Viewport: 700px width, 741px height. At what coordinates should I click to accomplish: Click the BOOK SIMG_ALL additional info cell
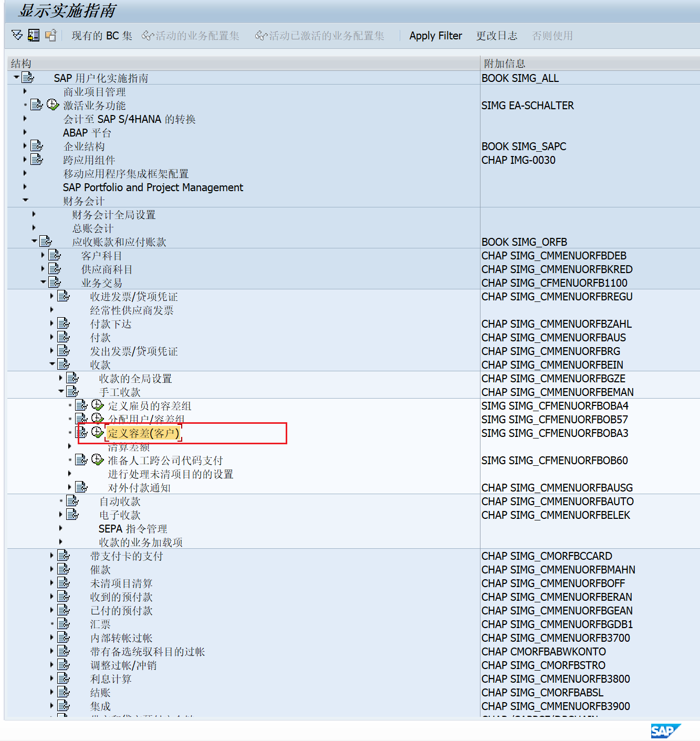[520, 78]
